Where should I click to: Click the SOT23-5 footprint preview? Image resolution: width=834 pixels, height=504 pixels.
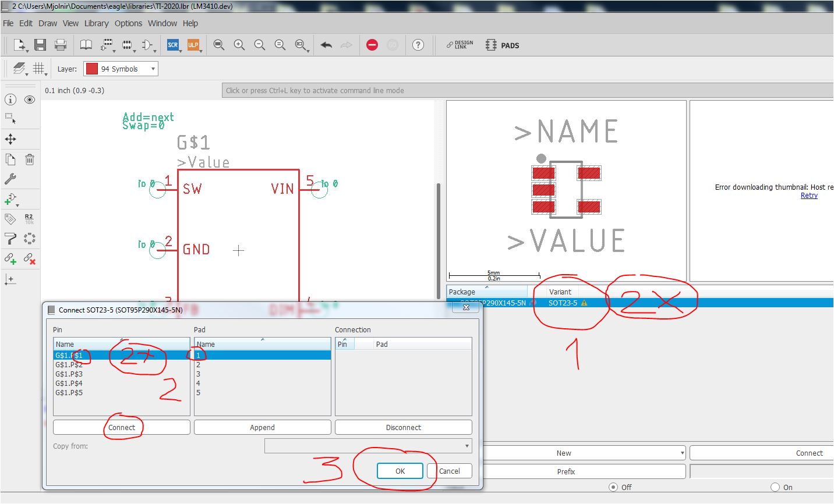pyautogui.click(x=566, y=190)
